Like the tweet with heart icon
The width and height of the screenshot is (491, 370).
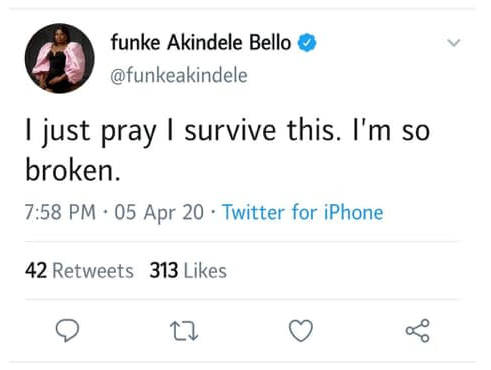[301, 330]
